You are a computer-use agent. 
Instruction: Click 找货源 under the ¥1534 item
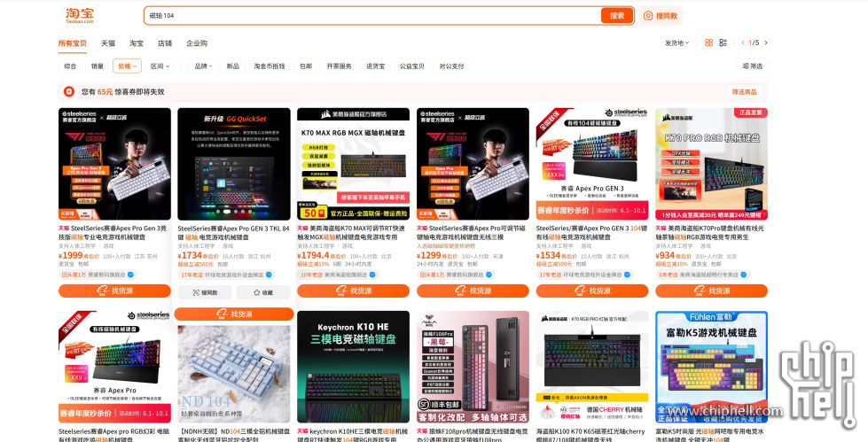591,291
